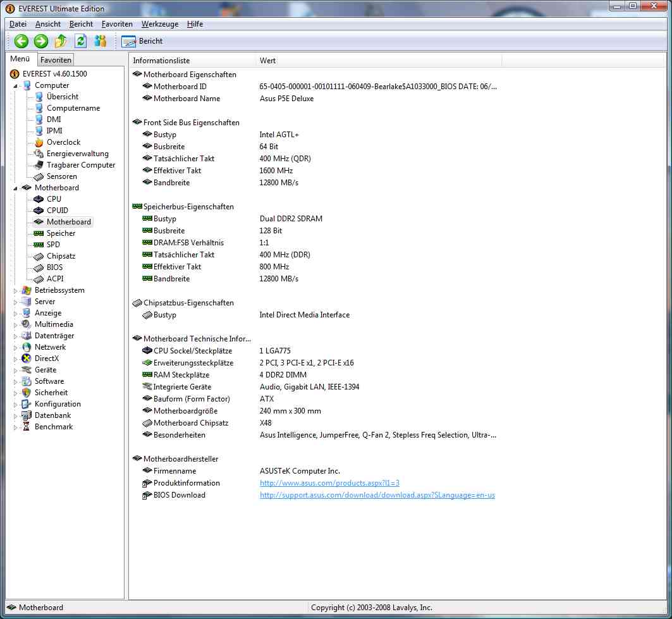Select the IPMI item
The image size is (672, 619).
click(x=54, y=131)
